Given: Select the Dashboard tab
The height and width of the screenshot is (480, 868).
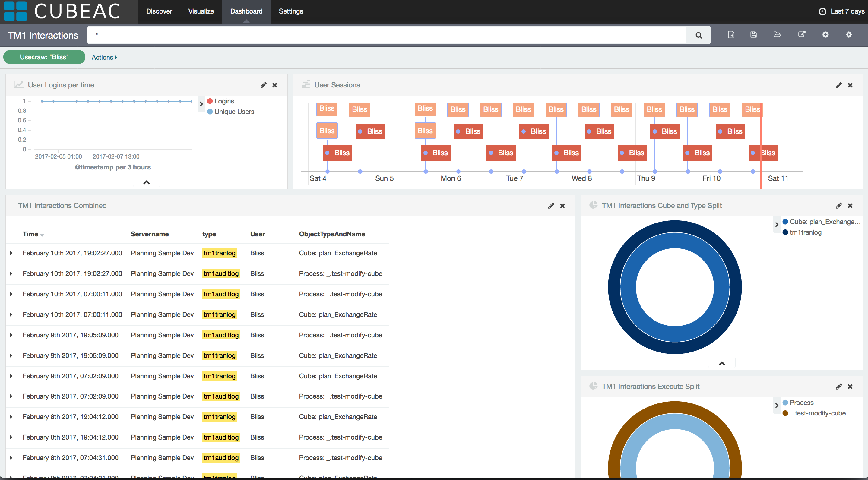Looking at the screenshot, I should (246, 11).
